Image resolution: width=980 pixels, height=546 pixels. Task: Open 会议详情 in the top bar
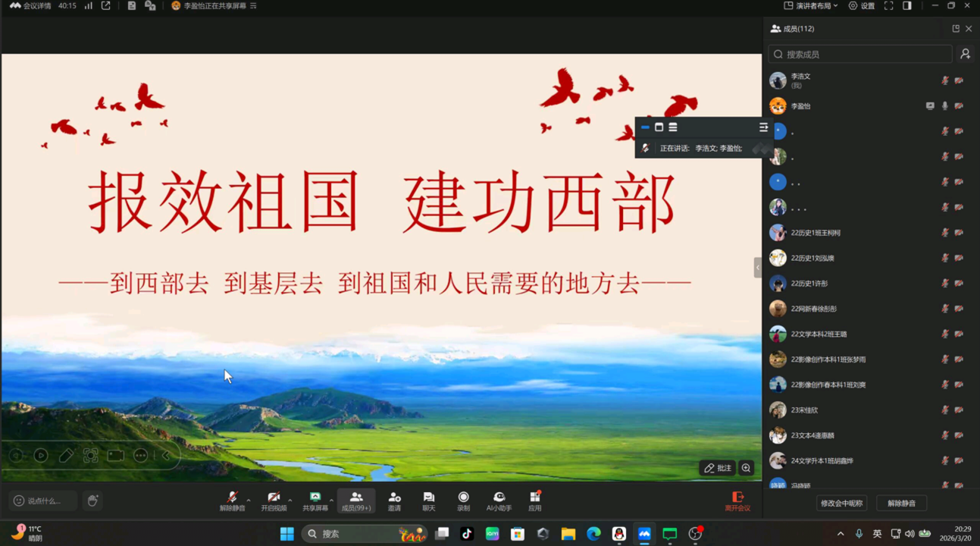pyautogui.click(x=30, y=6)
